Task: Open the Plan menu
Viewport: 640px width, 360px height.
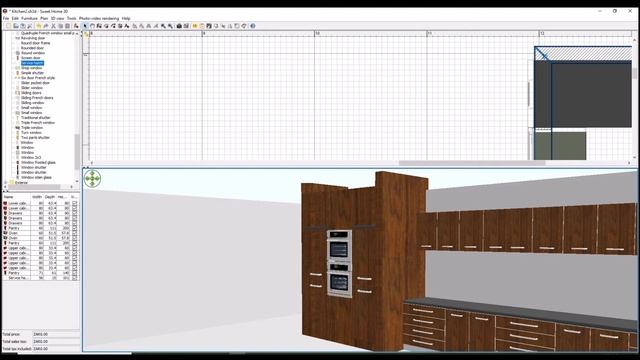Action: click(x=44, y=18)
